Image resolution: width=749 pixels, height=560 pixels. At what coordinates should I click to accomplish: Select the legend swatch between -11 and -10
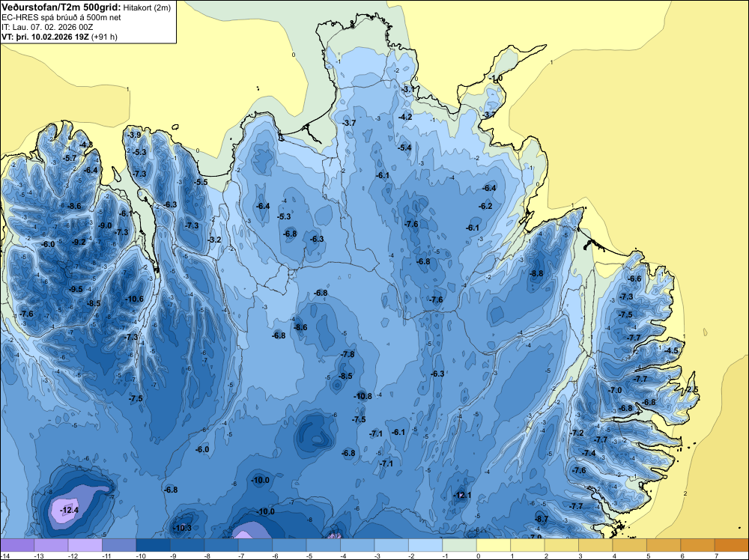[119, 545]
